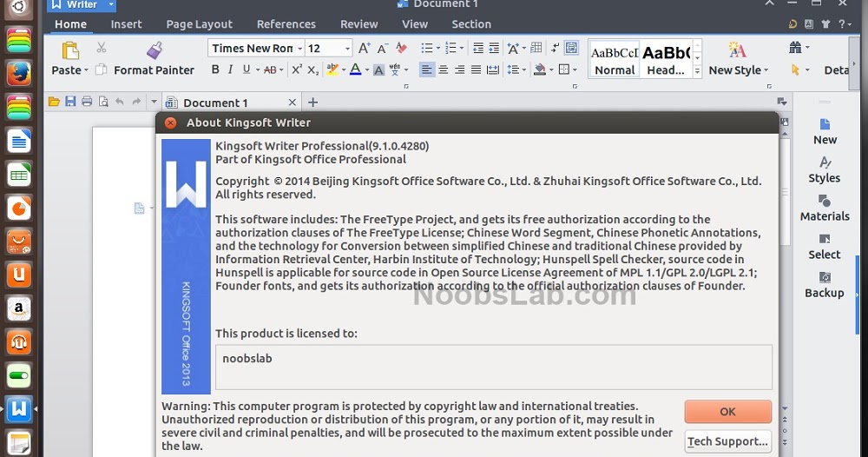Screen dimensions: 868x457
Task: Apply the blue font color
Action: tap(355, 70)
